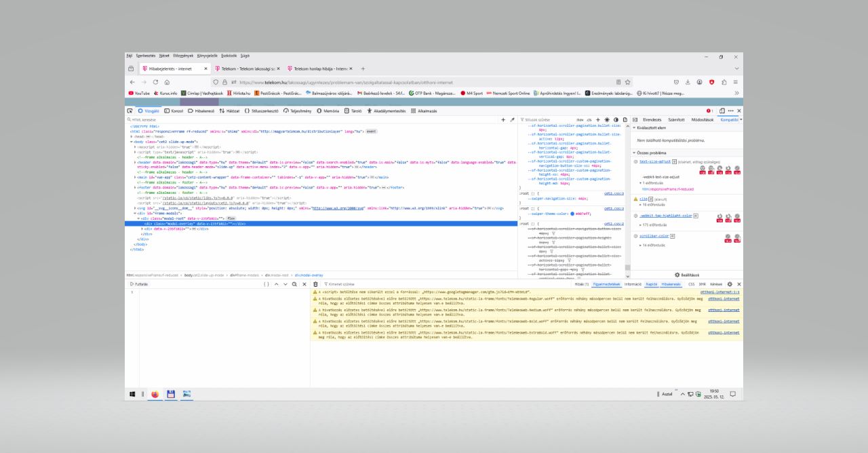Viewport: 868px width, 453px height.
Task: Open the -webkit-tap-highlight-color link
Action: [x=665, y=216]
